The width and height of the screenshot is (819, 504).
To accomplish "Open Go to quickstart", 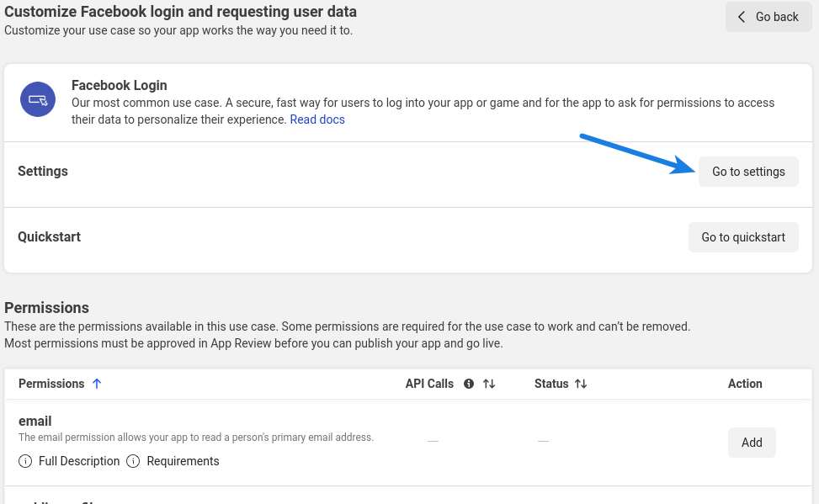I will (743, 237).
